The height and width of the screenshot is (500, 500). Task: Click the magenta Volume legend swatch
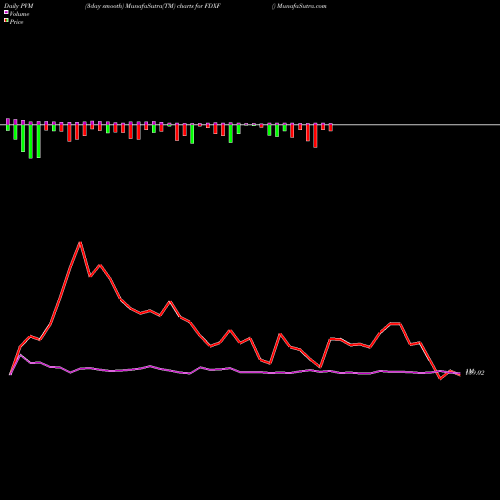pyautogui.click(x=6, y=12)
